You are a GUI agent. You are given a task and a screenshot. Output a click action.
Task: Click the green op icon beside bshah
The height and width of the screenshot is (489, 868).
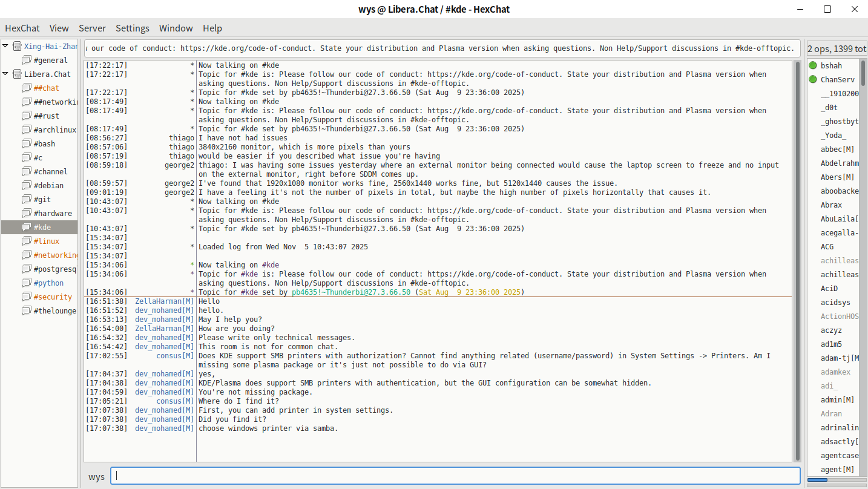[x=813, y=65]
